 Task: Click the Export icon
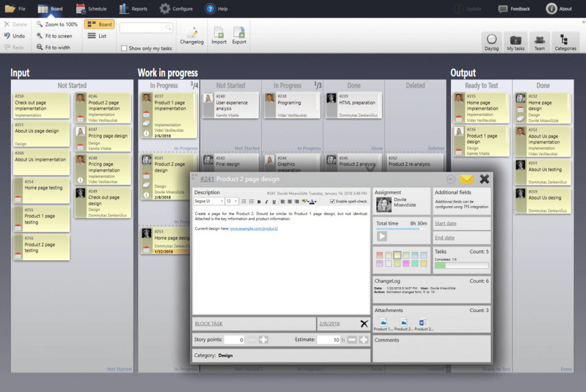239,35
